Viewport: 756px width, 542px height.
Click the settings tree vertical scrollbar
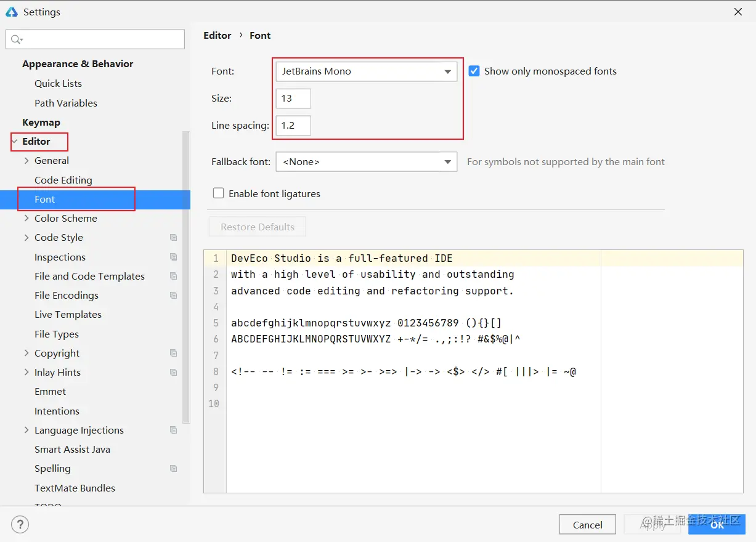[x=186, y=277]
